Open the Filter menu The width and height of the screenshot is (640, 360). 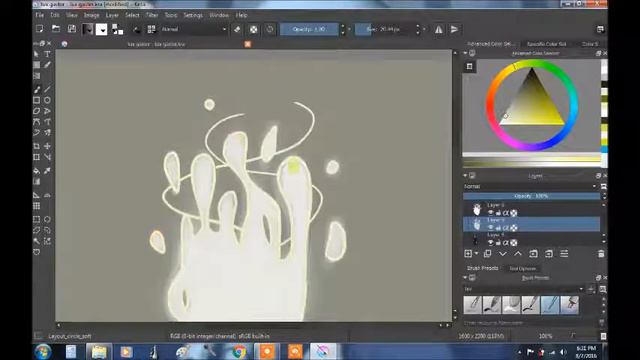(x=152, y=15)
